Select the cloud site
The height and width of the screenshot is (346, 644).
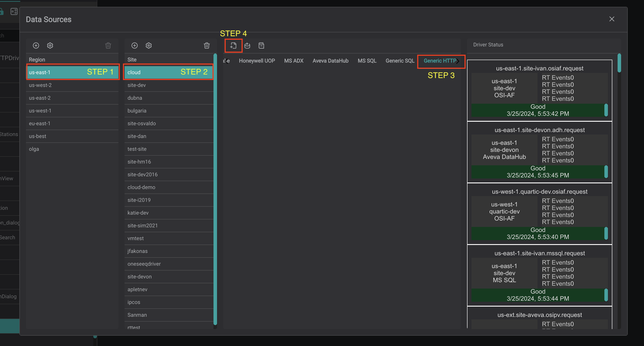(x=169, y=72)
